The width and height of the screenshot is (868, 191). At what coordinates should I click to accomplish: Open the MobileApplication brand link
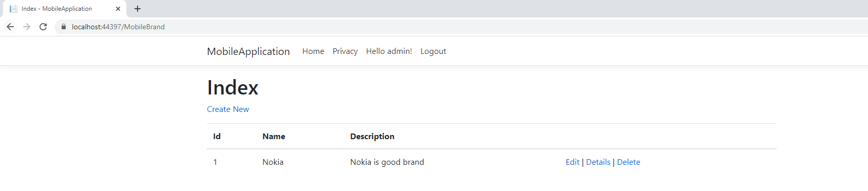click(248, 51)
